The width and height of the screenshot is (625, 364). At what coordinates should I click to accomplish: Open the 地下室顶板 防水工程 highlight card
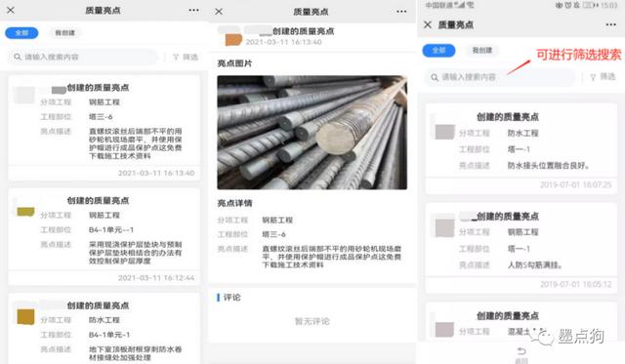(104, 329)
